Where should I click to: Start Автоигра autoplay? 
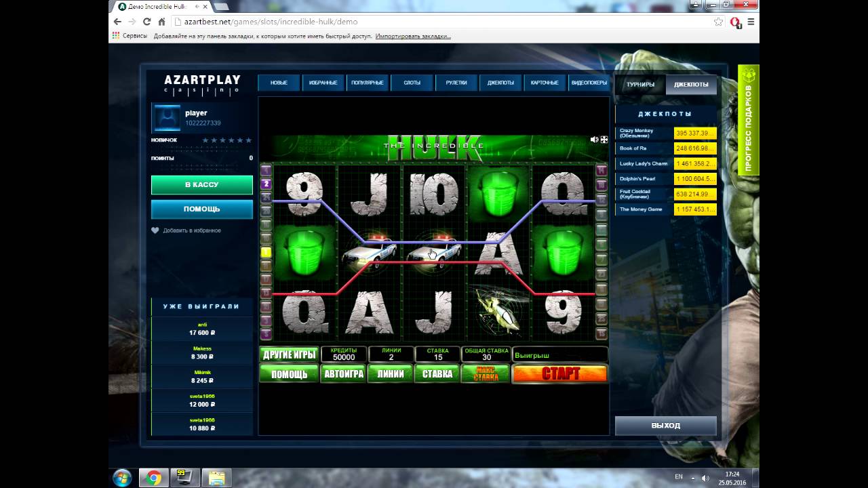tap(343, 373)
